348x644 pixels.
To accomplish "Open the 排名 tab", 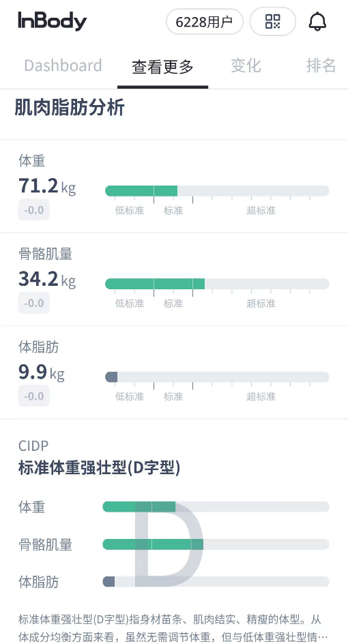I will click(x=321, y=65).
